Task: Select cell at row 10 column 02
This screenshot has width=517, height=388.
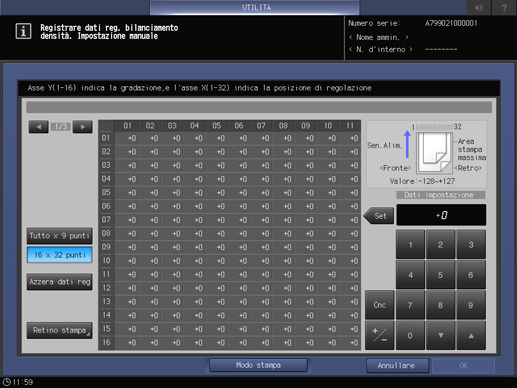Action: coord(150,261)
